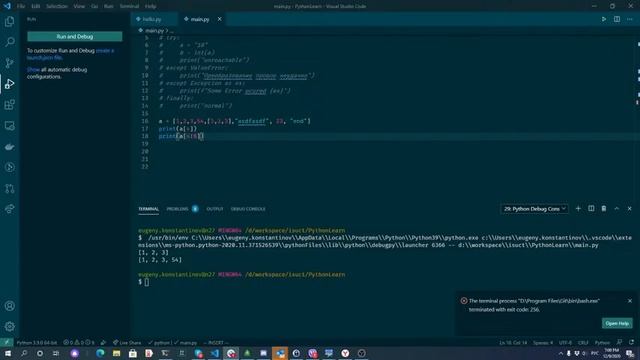Click code line 16 with list assignment
Image resolution: width=640 pixels, height=360 pixels.
[235, 121]
